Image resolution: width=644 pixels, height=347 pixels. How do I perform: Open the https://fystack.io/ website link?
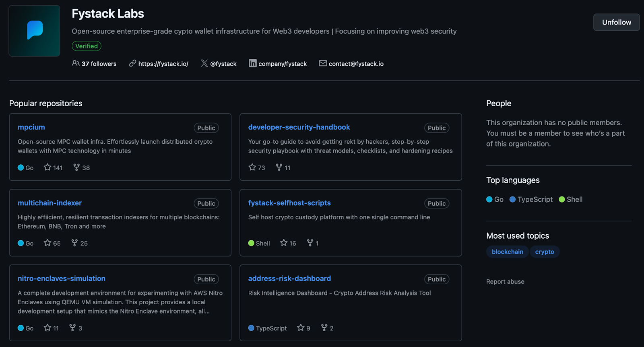click(x=163, y=64)
